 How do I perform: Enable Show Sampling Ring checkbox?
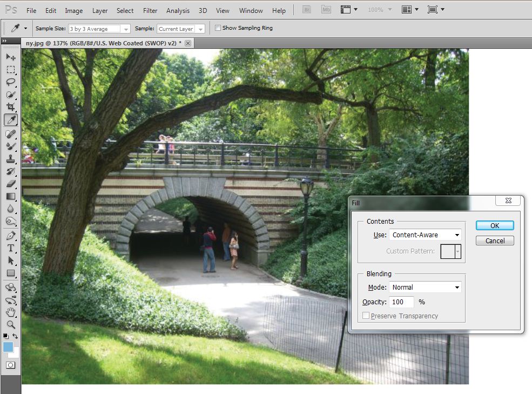[218, 28]
